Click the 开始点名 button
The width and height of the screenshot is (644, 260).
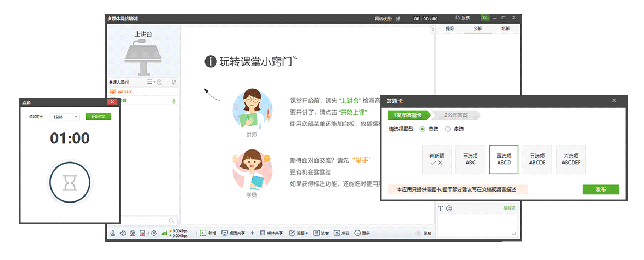(98, 117)
